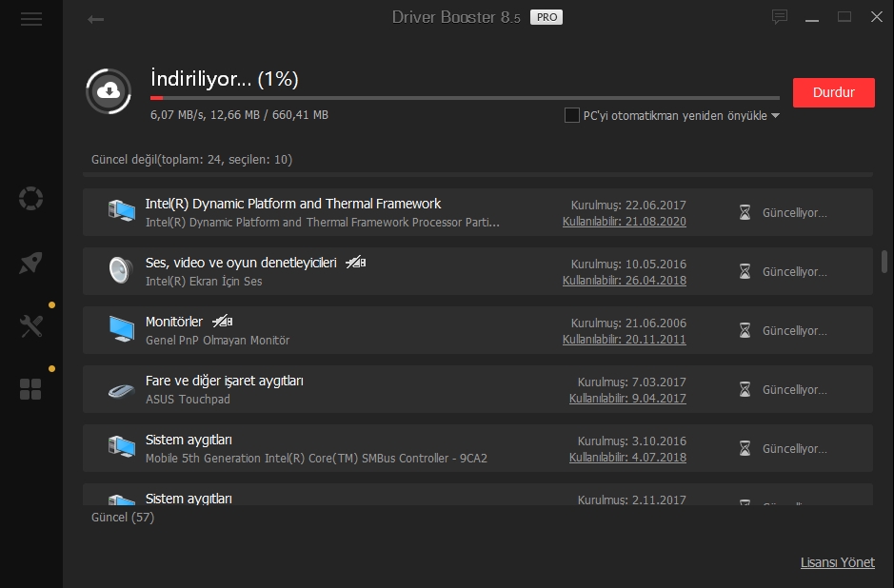894x588 pixels.
Task: Expand the Güncel (57) section
Action: 123,518
